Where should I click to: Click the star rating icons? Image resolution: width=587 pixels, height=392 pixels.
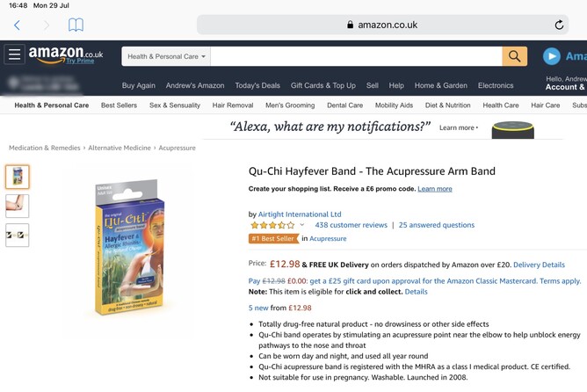pyautogui.click(x=272, y=225)
